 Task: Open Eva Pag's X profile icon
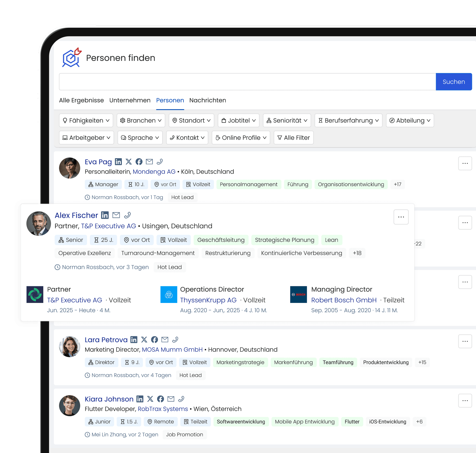click(129, 161)
